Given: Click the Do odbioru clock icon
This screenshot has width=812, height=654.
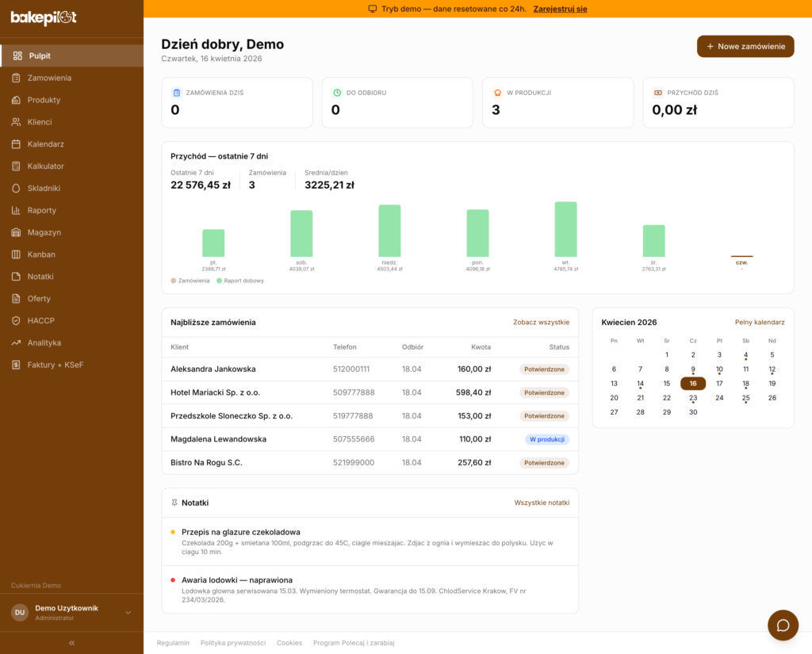Looking at the screenshot, I should [x=337, y=93].
